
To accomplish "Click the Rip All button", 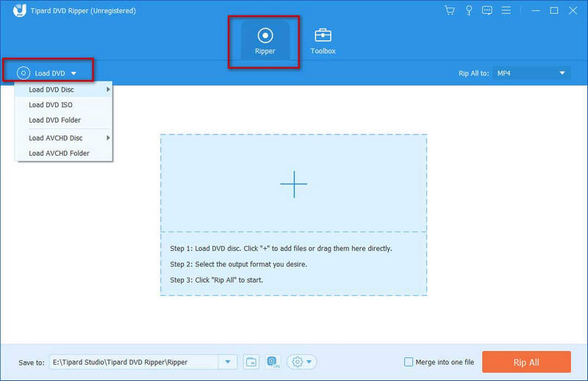I will (x=526, y=362).
